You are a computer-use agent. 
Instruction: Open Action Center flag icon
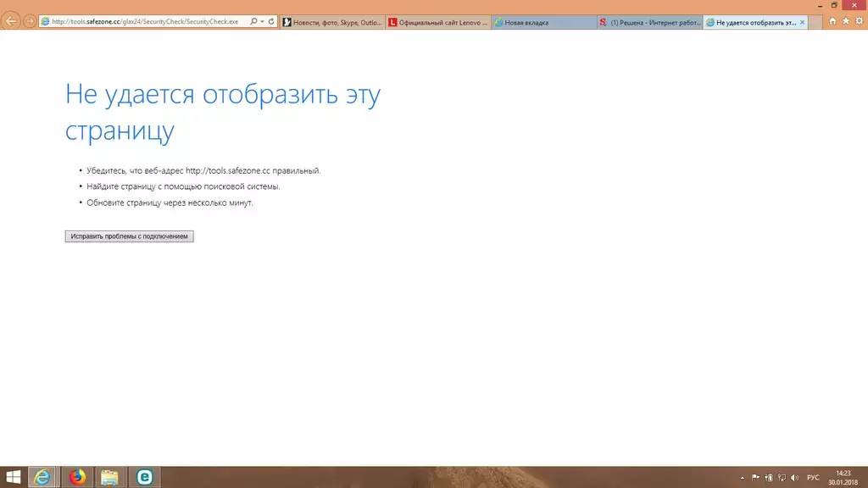coord(755,477)
